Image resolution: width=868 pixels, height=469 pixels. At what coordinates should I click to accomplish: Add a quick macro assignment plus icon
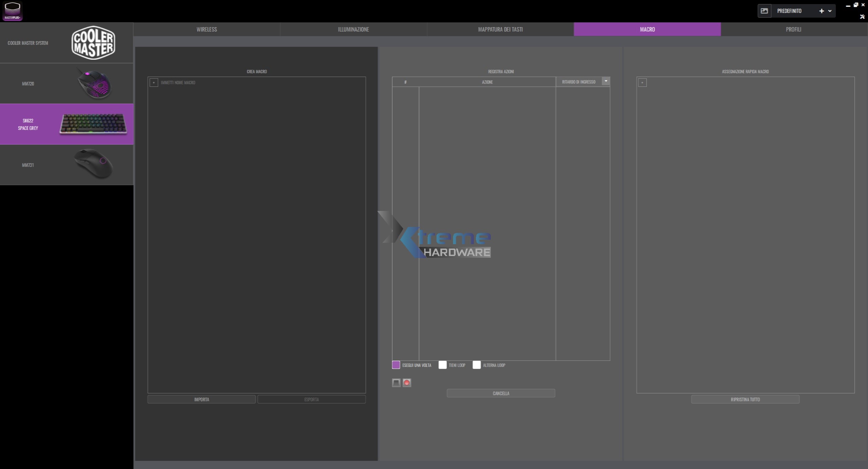(x=642, y=82)
